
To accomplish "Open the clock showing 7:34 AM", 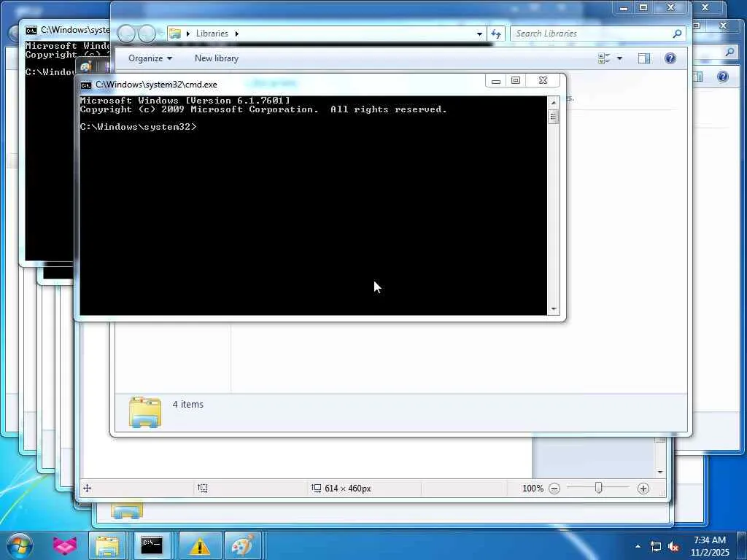I will click(x=710, y=546).
